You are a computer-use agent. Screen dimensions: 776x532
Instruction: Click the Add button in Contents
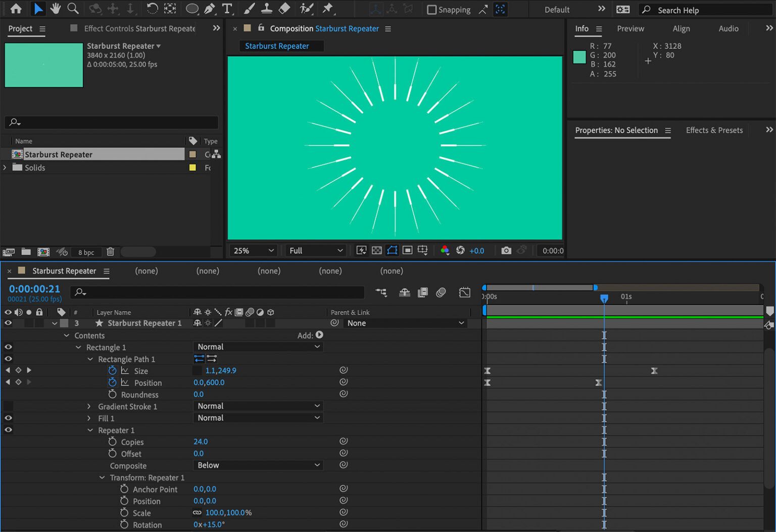coord(319,334)
